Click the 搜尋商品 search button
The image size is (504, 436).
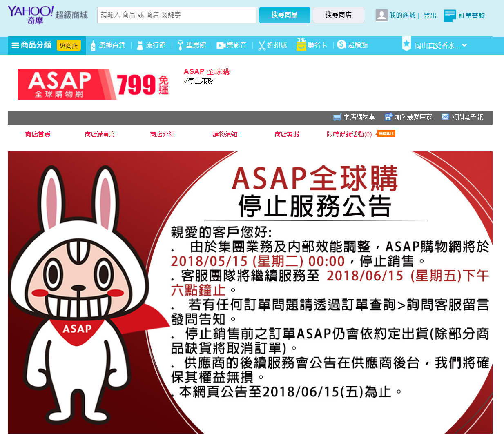click(x=284, y=15)
